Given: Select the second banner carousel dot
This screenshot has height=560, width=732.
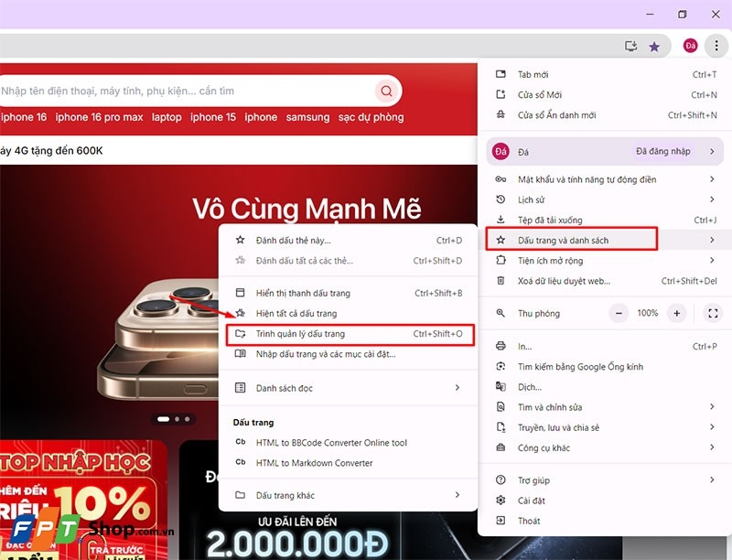Looking at the screenshot, I should (x=177, y=419).
